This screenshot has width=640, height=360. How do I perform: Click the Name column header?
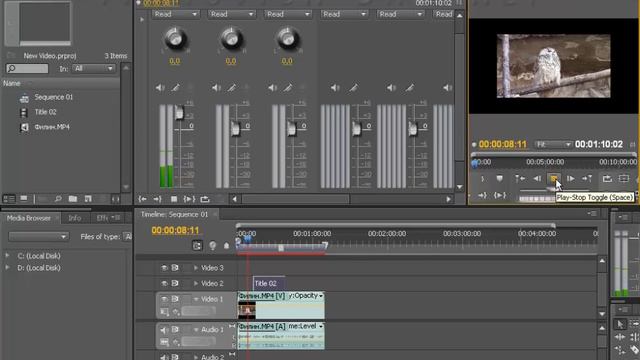click(x=12, y=83)
